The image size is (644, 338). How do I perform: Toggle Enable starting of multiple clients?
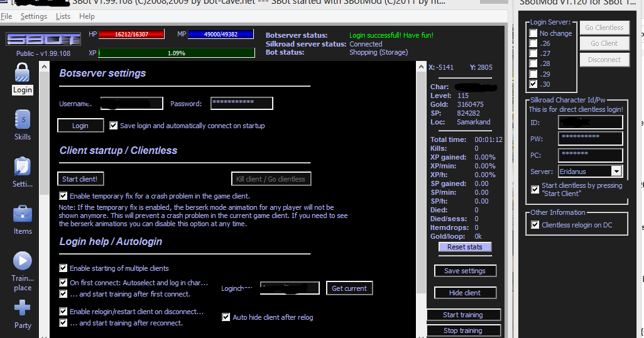(63, 268)
